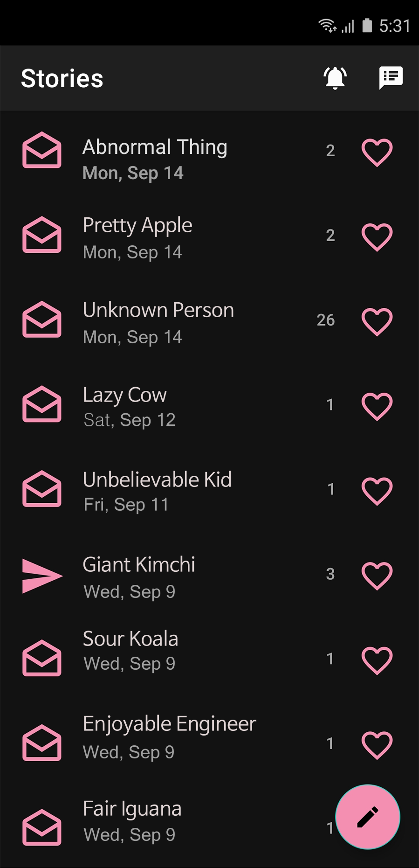The width and height of the screenshot is (419, 868).
Task: Favorite the Enjoyable Engineer story
Action: pos(377,745)
